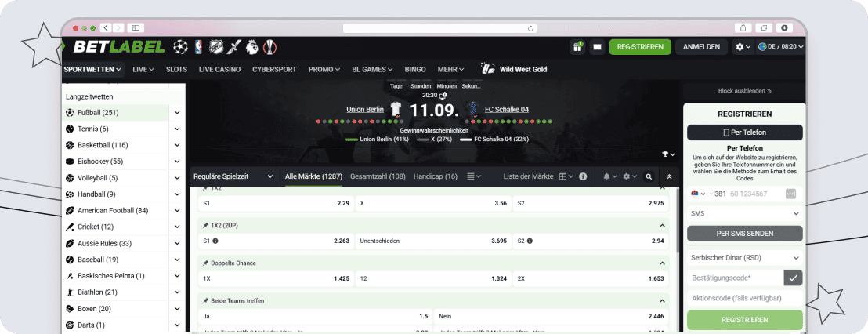The width and height of the screenshot is (868, 334).
Task: Open the Champions League shortcut icon
Action: (x=180, y=47)
